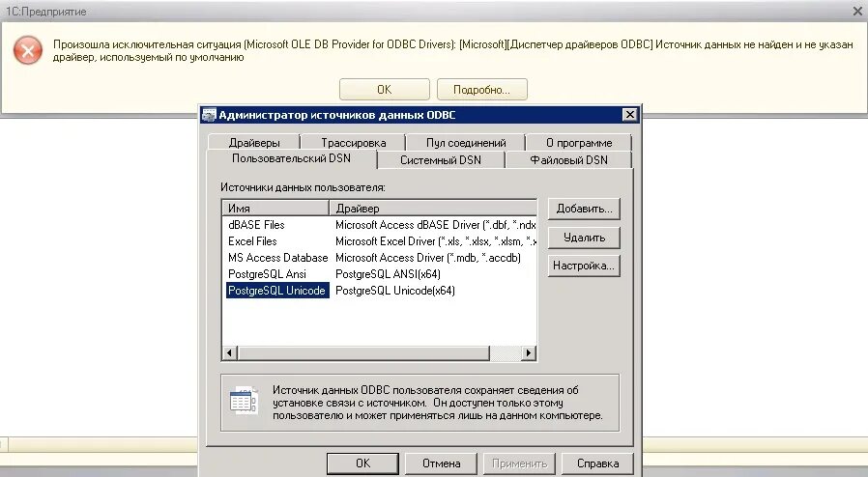Open the О программе tab

[578, 143]
